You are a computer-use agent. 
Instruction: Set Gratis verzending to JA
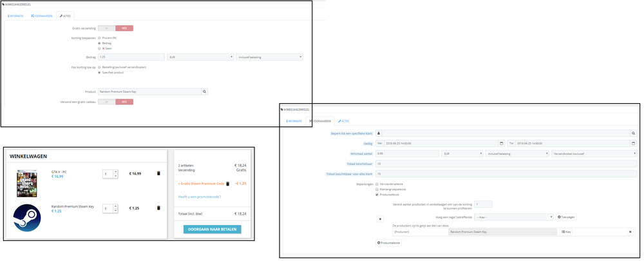(x=107, y=28)
